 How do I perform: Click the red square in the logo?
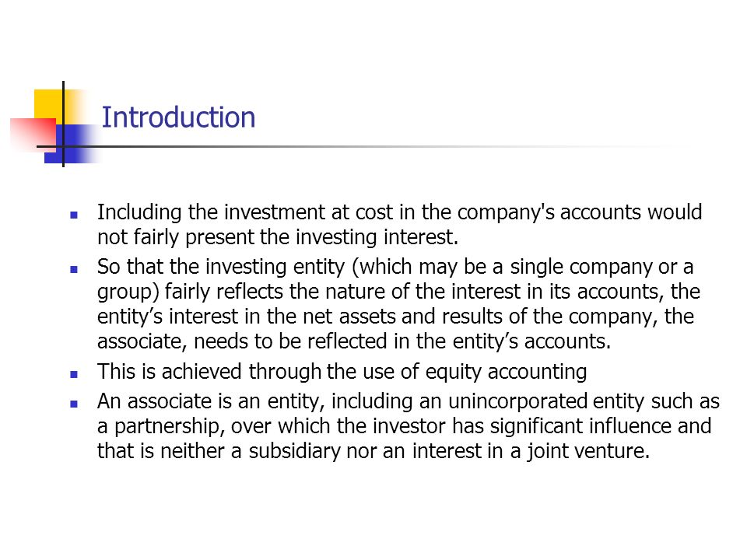pos(33,135)
